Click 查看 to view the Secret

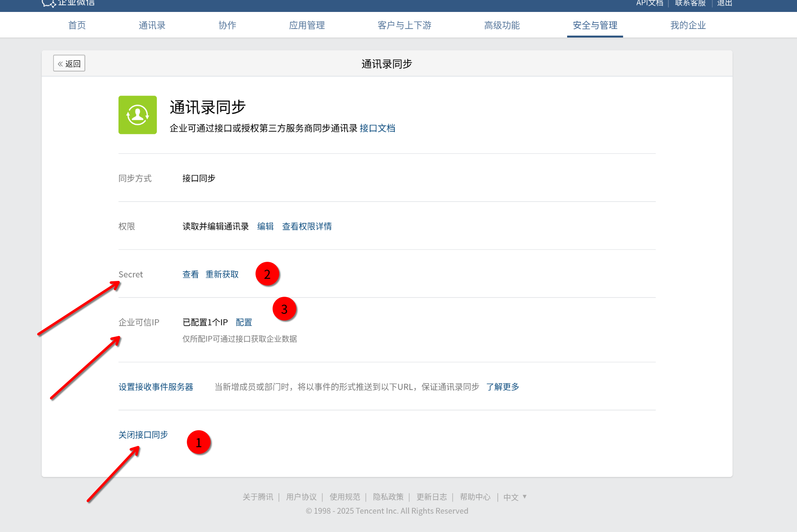190,275
